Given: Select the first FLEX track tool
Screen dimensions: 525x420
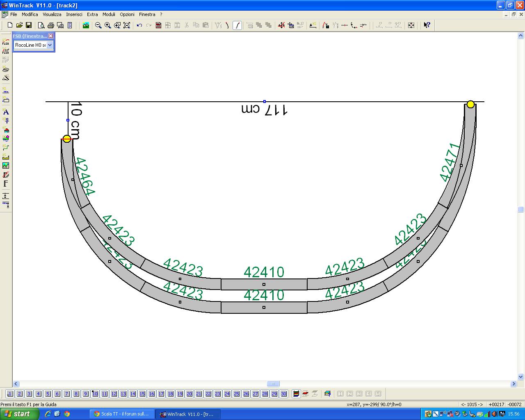Looking at the screenshot, I should pos(6,42).
